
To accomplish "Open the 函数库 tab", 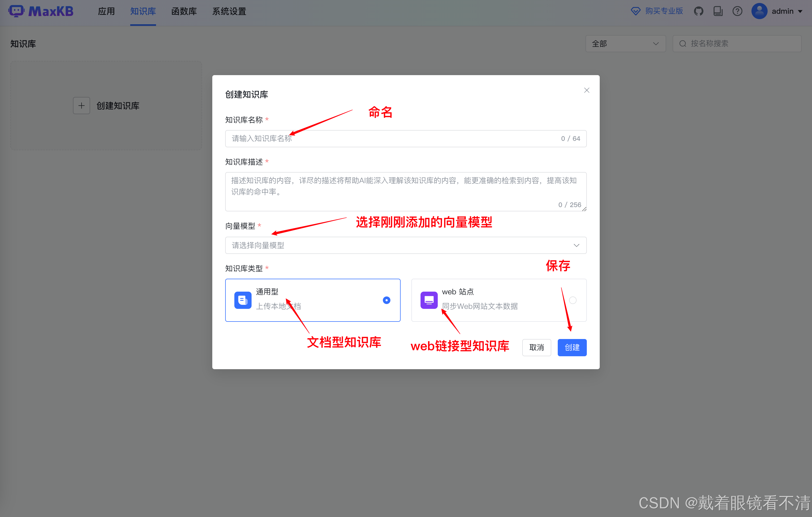I will point(184,12).
